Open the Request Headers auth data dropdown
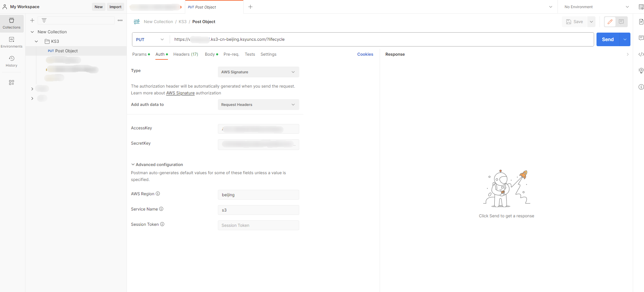This screenshot has width=644, height=292. click(x=258, y=105)
